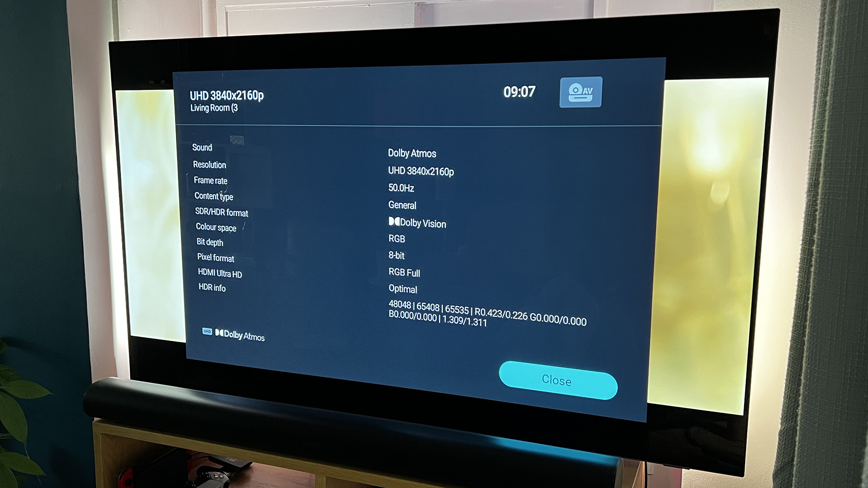Expand the Sound settings row

pyautogui.click(x=203, y=147)
